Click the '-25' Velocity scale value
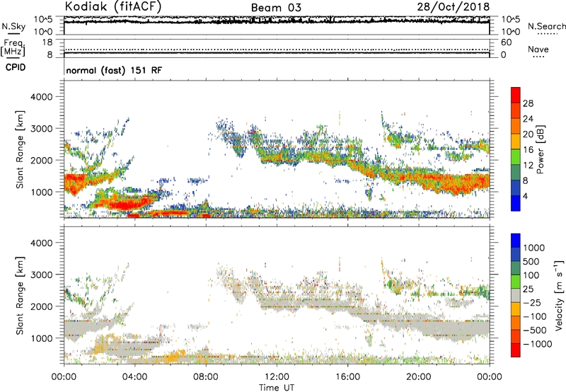566x392 pixels. tap(532, 302)
